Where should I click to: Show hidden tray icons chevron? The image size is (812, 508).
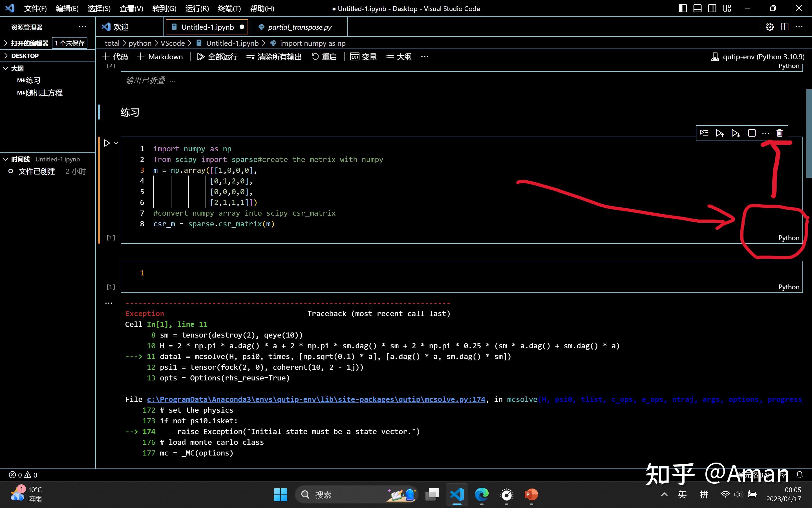[664, 494]
